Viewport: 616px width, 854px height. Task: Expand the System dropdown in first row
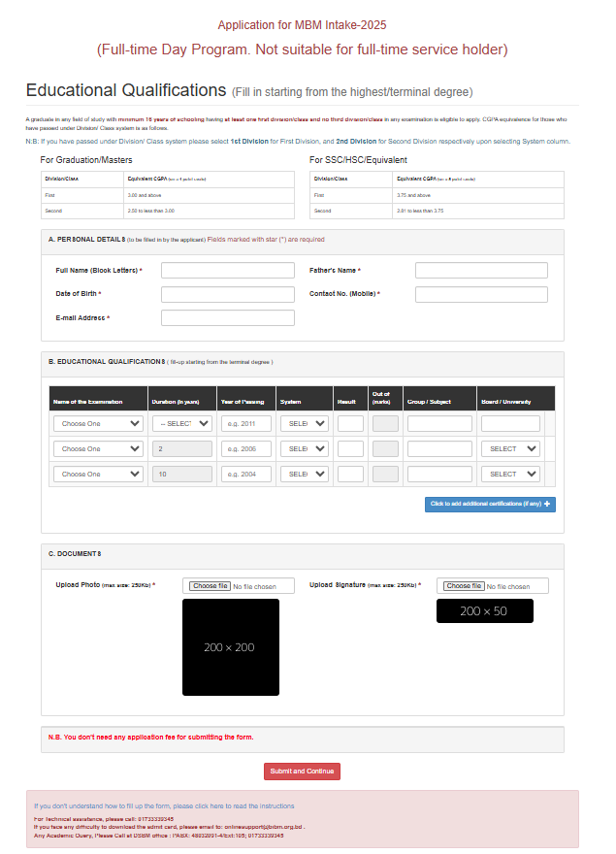305,423
